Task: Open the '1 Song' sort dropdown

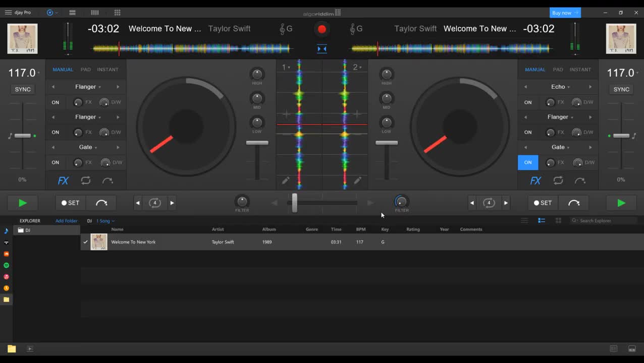Action: pos(105,221)
